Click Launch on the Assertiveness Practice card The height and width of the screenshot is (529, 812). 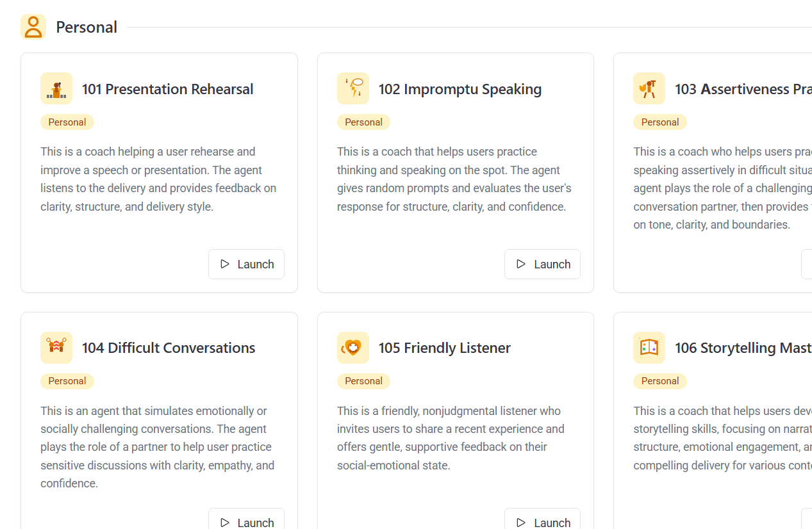click(x=809, y=264)
